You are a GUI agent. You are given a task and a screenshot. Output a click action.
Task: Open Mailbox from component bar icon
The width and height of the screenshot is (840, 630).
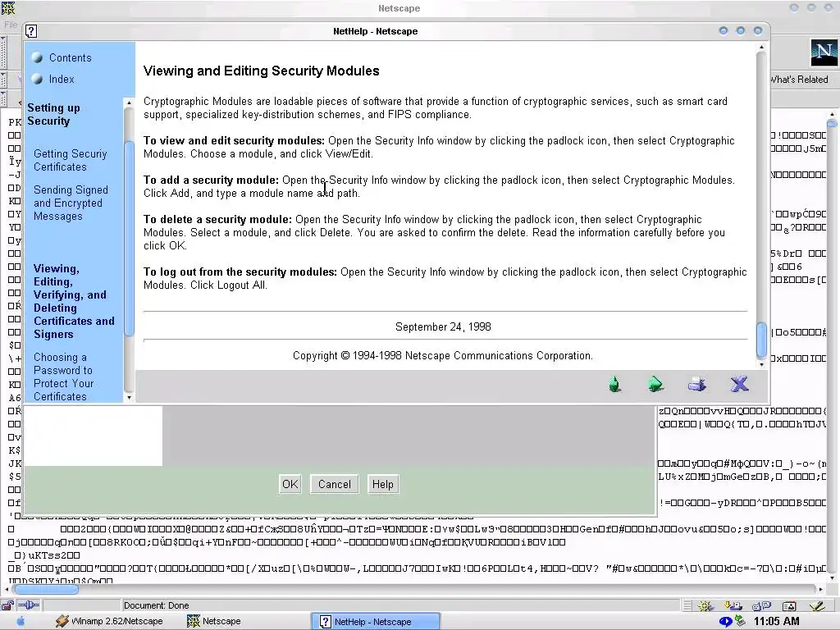[733, 605]
